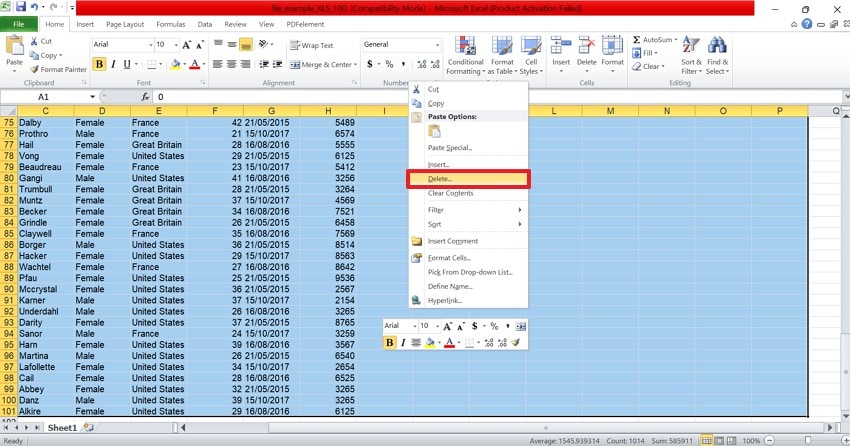850x446 pixels.
Task: Choose Define Name... in context menu
Action: 468,286
